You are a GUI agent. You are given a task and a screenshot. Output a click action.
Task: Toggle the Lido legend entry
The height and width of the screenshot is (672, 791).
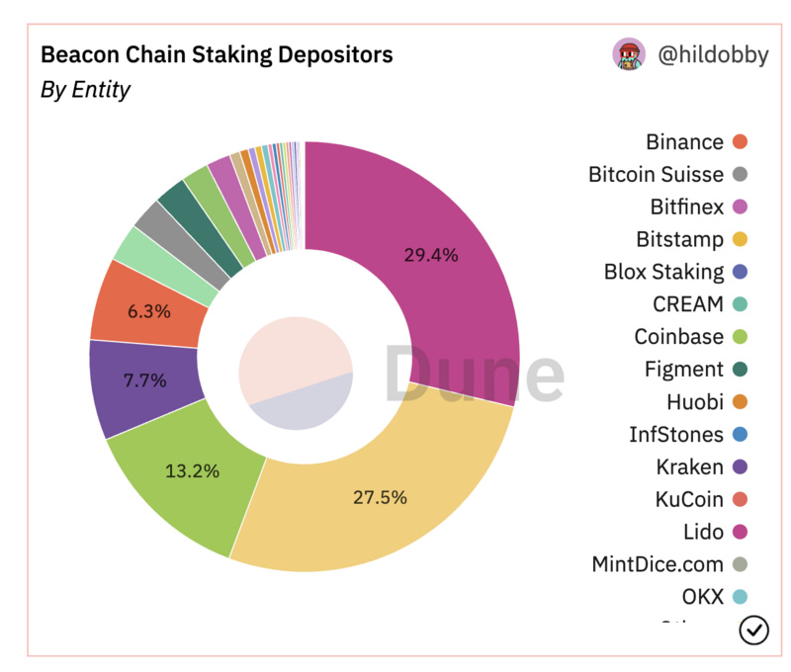pyautogui.click(x=703, y=532)
